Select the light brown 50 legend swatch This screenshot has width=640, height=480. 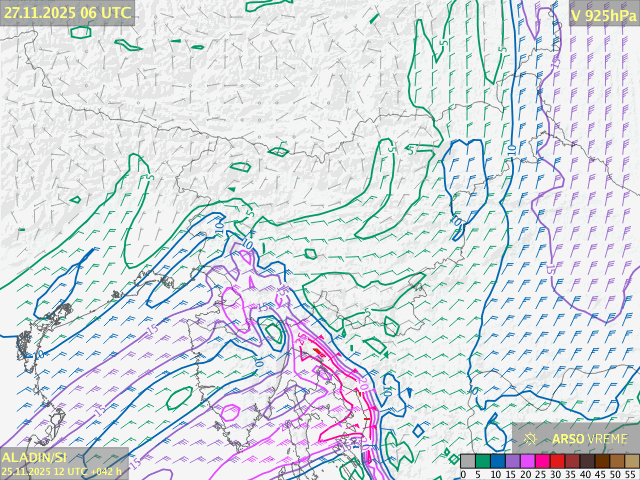(x=616, y=460)
